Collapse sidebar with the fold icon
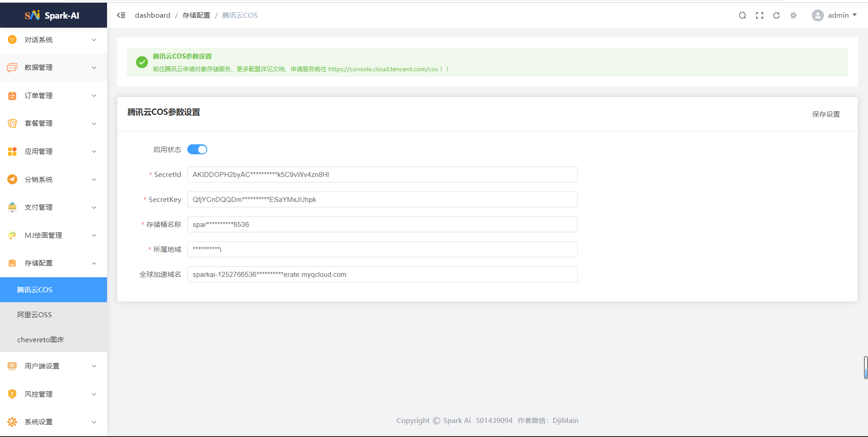The height and width of the screenshot is (437, 868). point(121,15)
